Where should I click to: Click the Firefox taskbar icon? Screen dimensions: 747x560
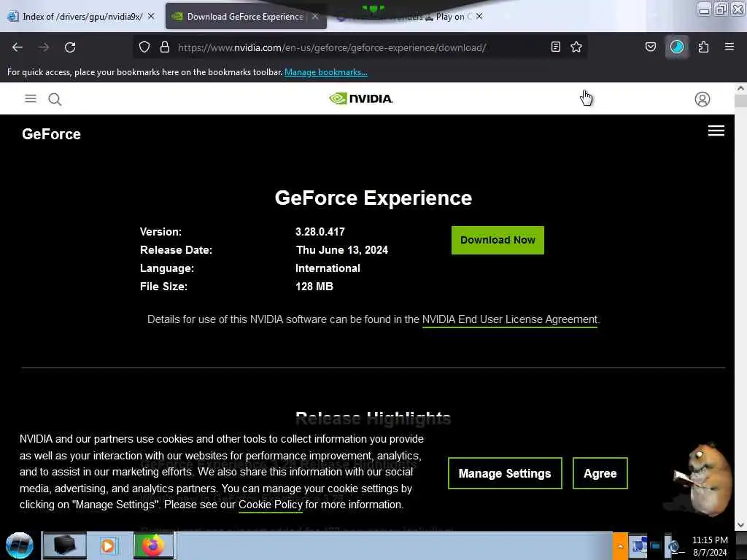[x=153, y=545]
